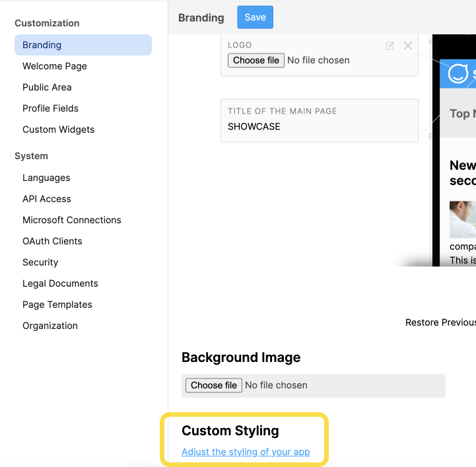Image resolution: width=476 pixels, height=467 pixels.
Task: Choose file for the Background Image
Action: click(214, 385)
